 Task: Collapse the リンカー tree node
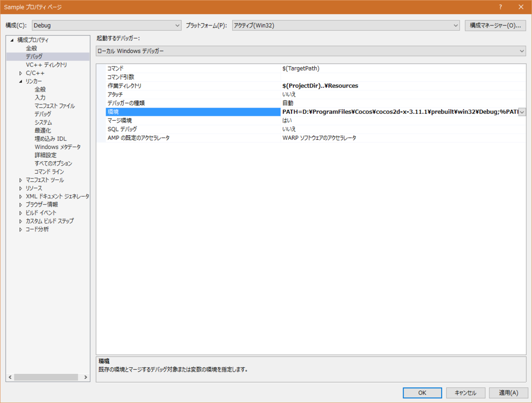click(21, 82)
